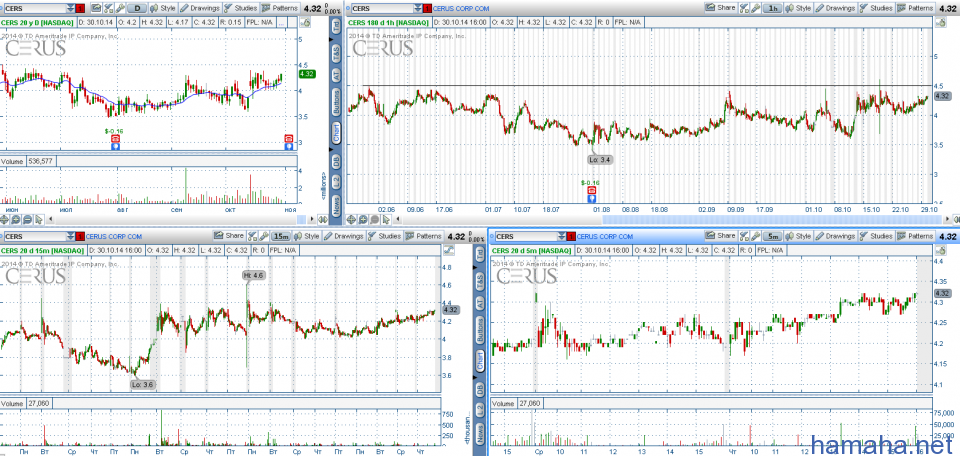Expand the symbol dropdown of the 5m chart
960x456 pixels.
561,236
